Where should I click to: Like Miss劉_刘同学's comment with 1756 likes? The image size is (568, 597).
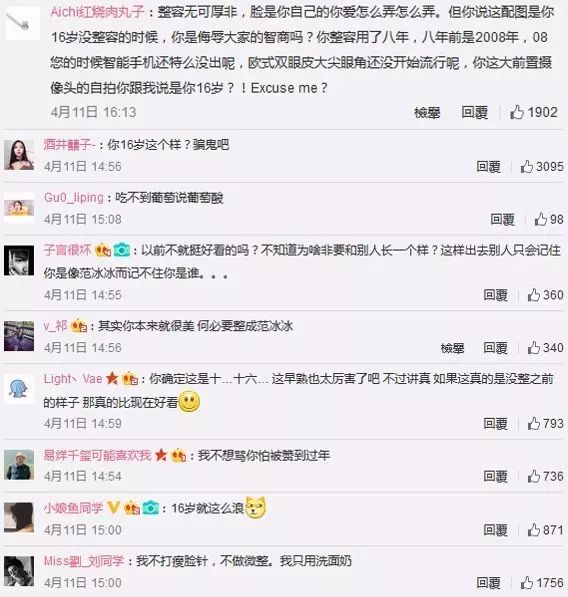pyautogui.click(x=527, y=583)
